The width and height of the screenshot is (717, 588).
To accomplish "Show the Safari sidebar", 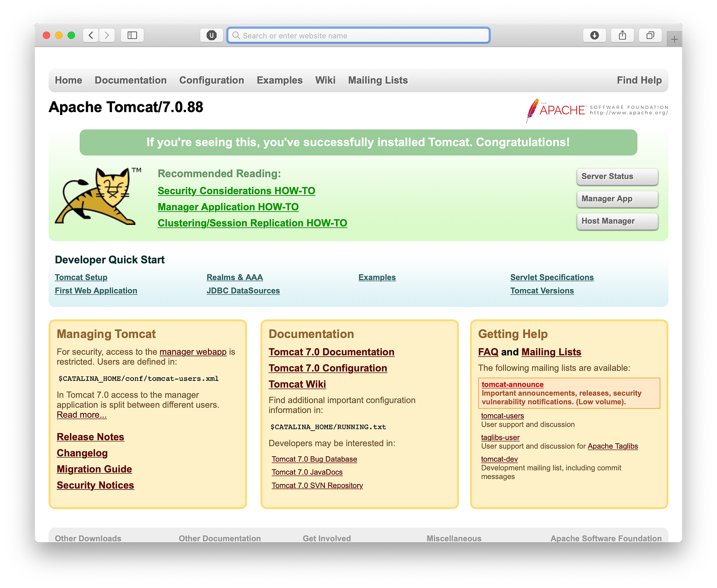I will 132,35.
